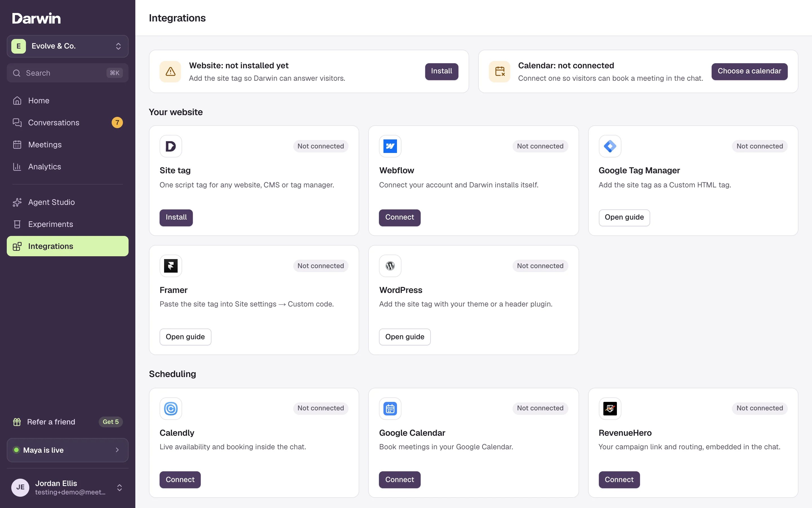
Task: Connect Calendly
Action: [x=180, y=479]
